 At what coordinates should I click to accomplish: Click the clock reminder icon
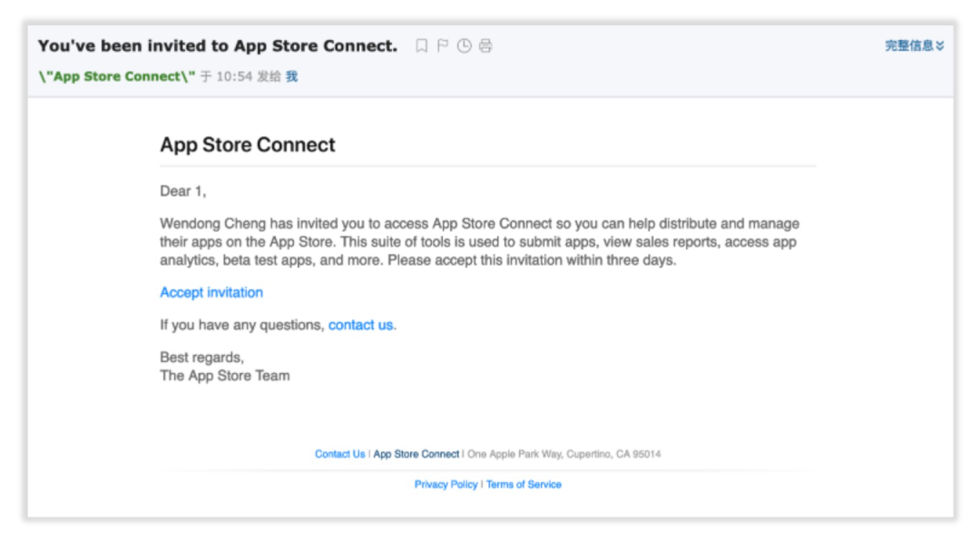(x=465, y=45)
